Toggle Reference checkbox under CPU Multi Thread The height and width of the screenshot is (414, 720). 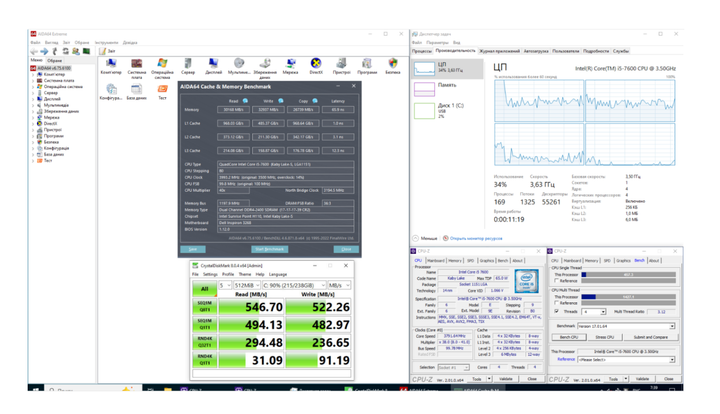pyautogui.click(x=557, y=303)
